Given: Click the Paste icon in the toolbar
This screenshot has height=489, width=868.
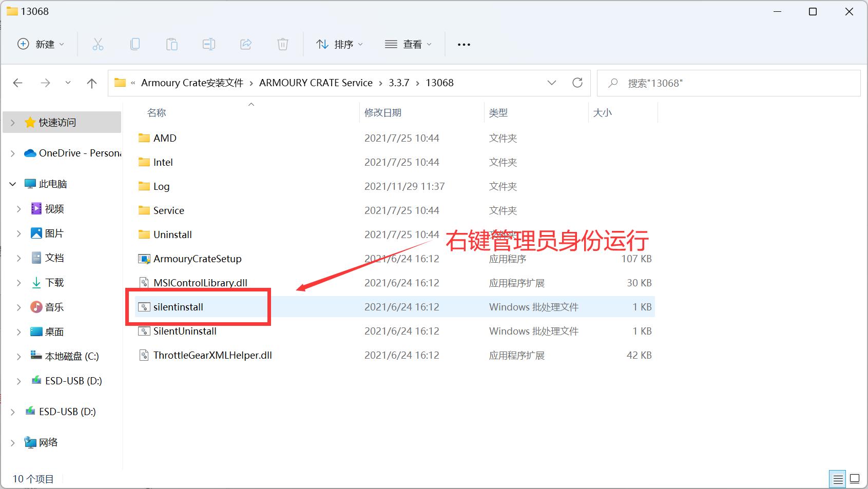Looking at the screenshot, I should 172,44.
